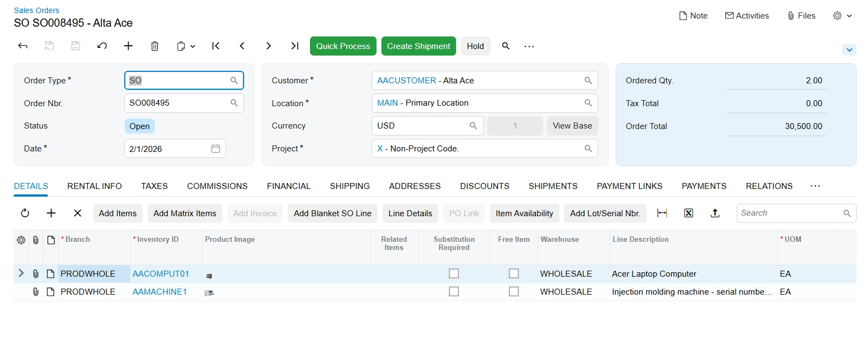Screen dimensions: 868x342
Task: Open Project lookup magnifier
Action: coord(588,149)
